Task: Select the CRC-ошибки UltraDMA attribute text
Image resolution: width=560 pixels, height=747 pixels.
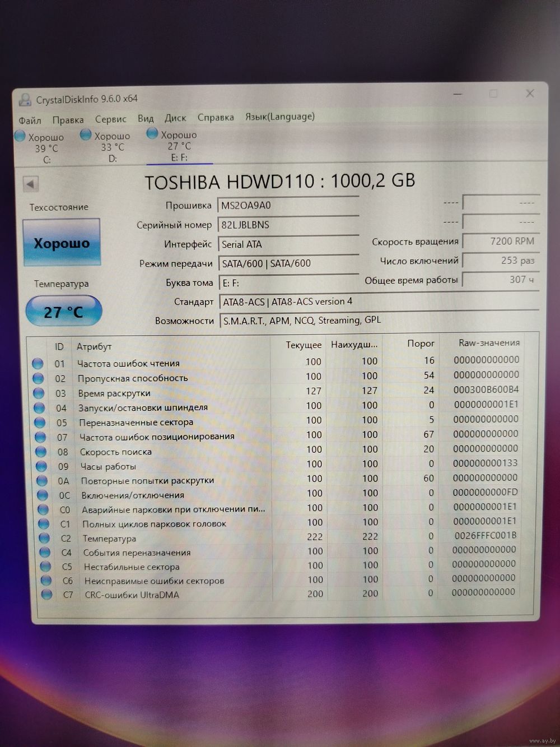Action: coord(132,595)
